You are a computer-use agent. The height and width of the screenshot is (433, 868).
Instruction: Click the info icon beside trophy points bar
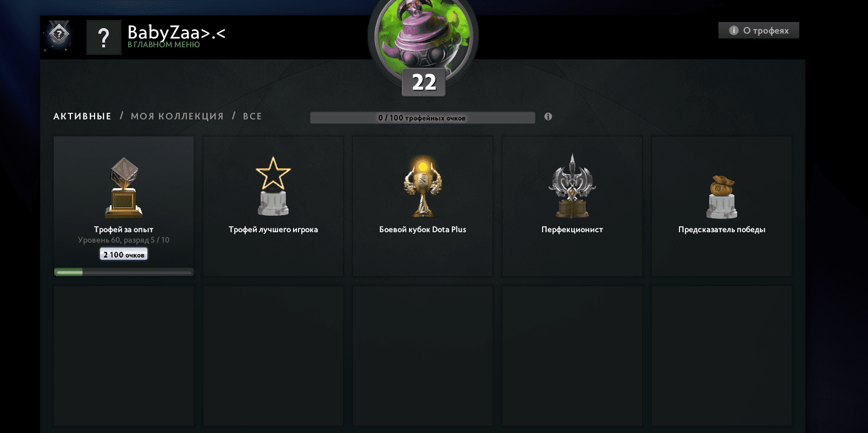(548, 117)
